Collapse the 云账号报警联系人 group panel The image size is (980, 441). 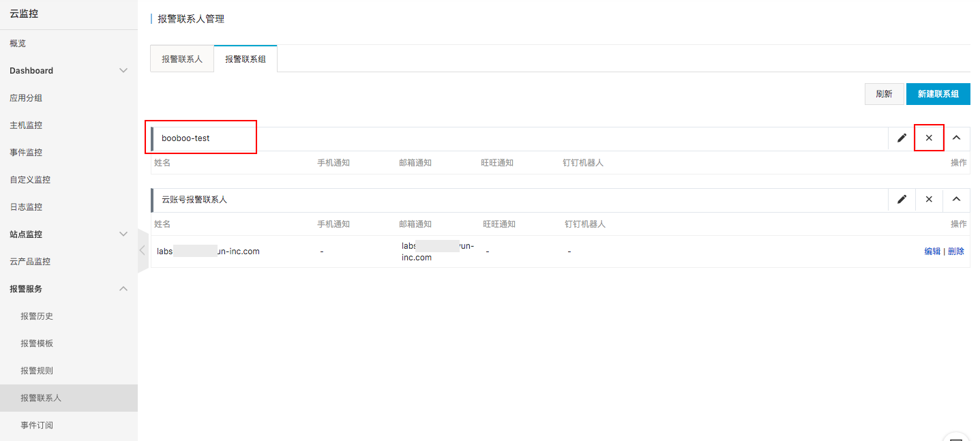click(956, 200)
